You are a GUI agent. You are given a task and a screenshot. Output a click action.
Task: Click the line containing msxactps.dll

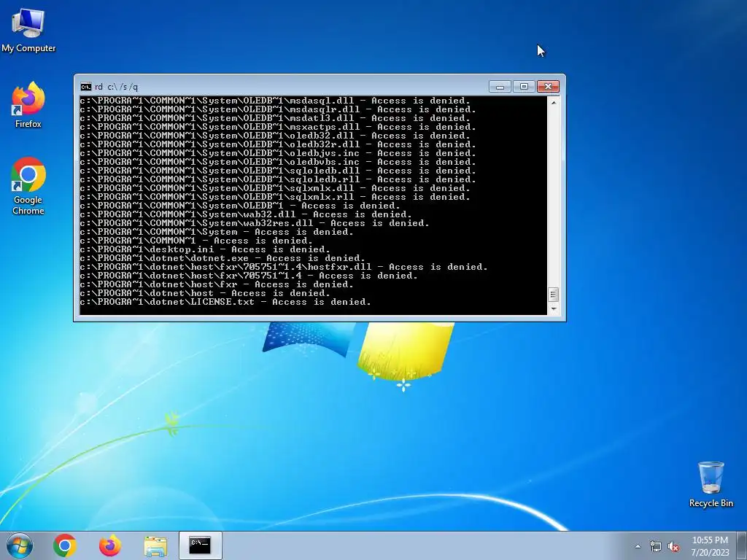coord(278,127)
